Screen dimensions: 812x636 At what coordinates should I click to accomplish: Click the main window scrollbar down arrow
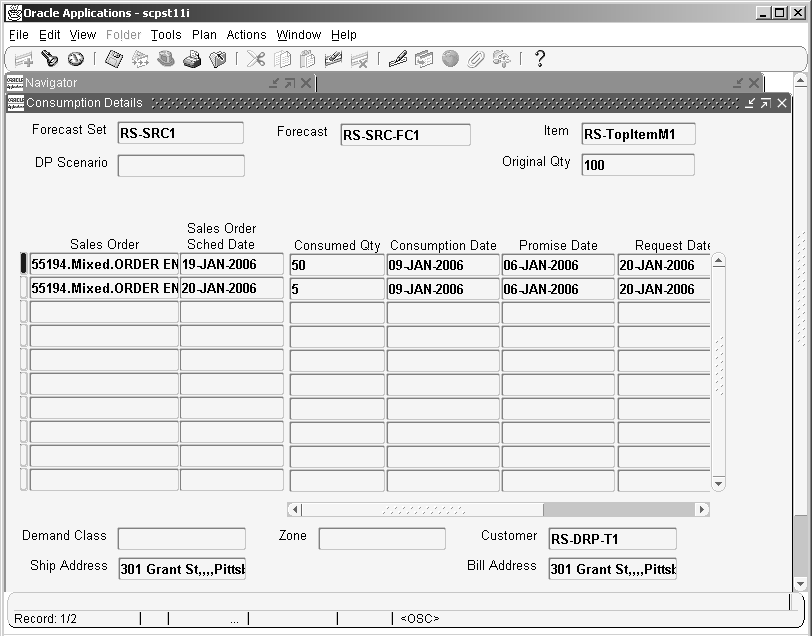[x=801, y=584]
